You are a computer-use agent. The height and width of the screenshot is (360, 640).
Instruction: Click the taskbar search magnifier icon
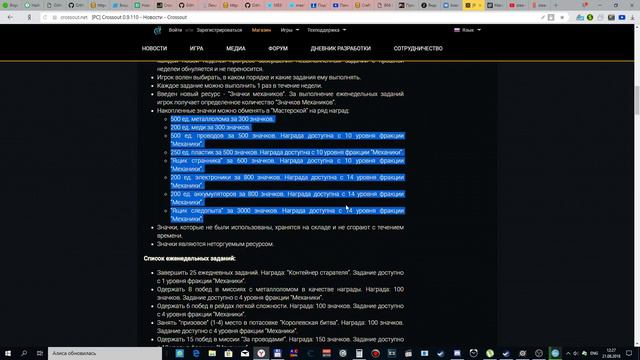point(24,353)
